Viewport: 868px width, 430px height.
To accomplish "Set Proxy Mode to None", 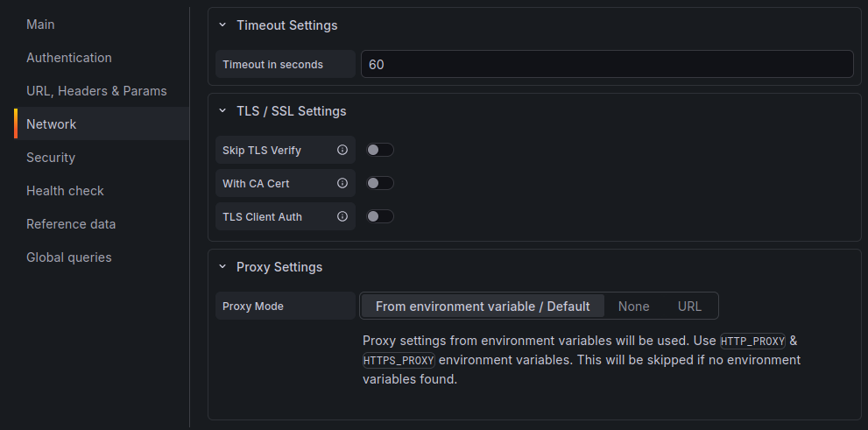I will click(x=633, y=306).
